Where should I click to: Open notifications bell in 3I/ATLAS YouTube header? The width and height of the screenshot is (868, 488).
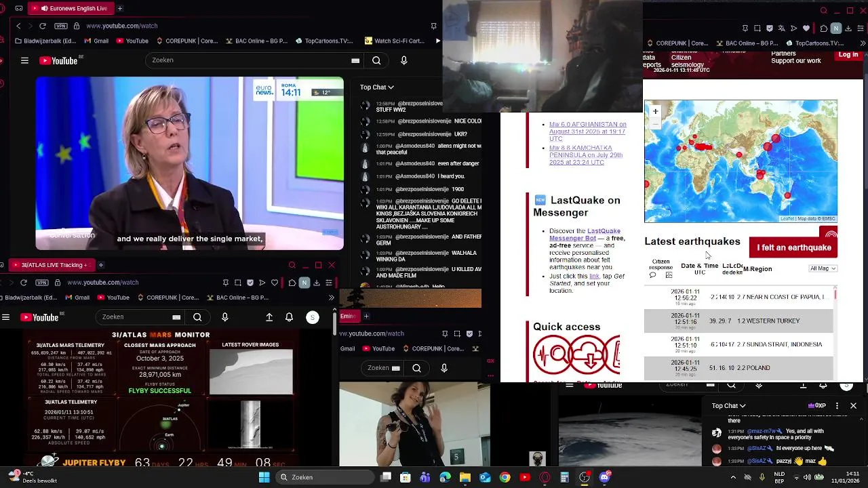pyautogui.click(x=289, y=317)
